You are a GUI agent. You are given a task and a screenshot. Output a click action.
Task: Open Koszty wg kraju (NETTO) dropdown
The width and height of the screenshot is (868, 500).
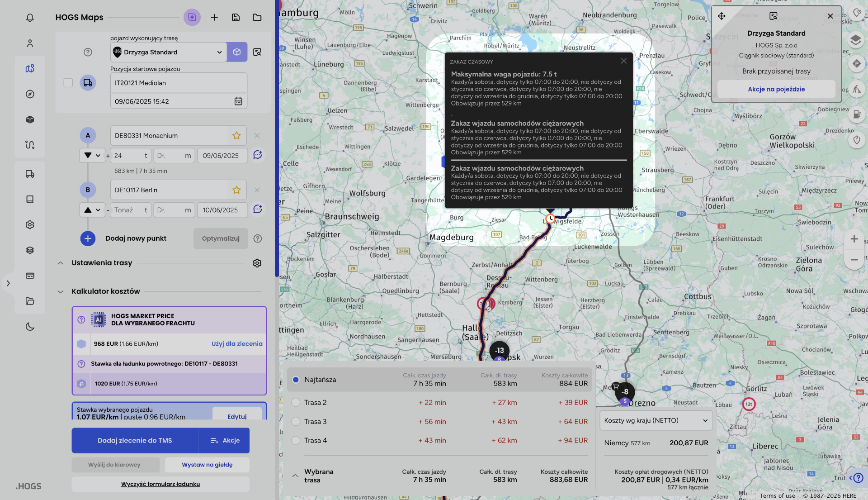(x=656, y=420)
